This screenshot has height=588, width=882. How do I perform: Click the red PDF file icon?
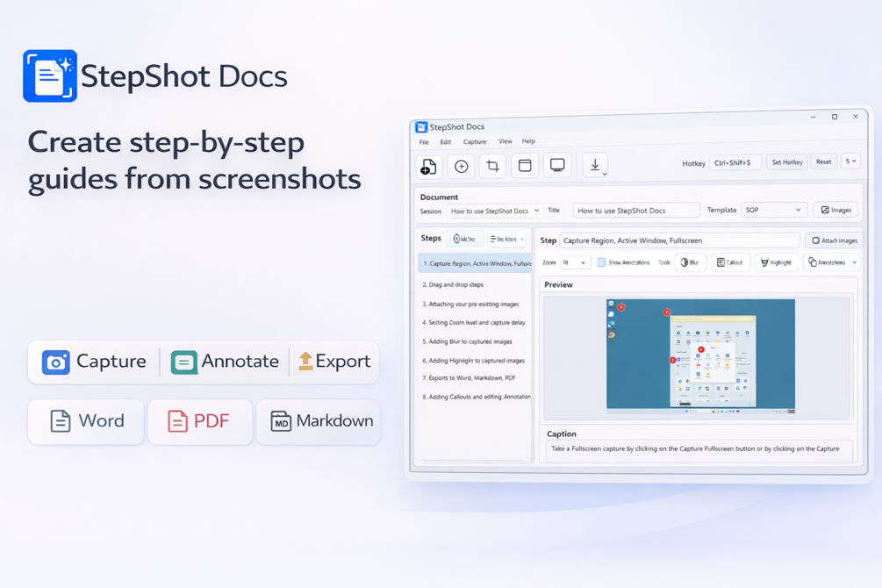point(177,421)
